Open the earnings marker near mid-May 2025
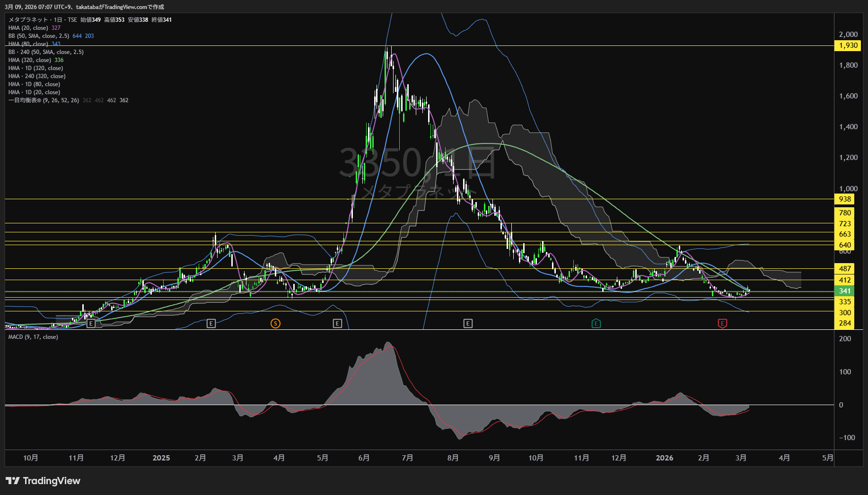The width and height of the screenshot is (868, 495). 337,323
